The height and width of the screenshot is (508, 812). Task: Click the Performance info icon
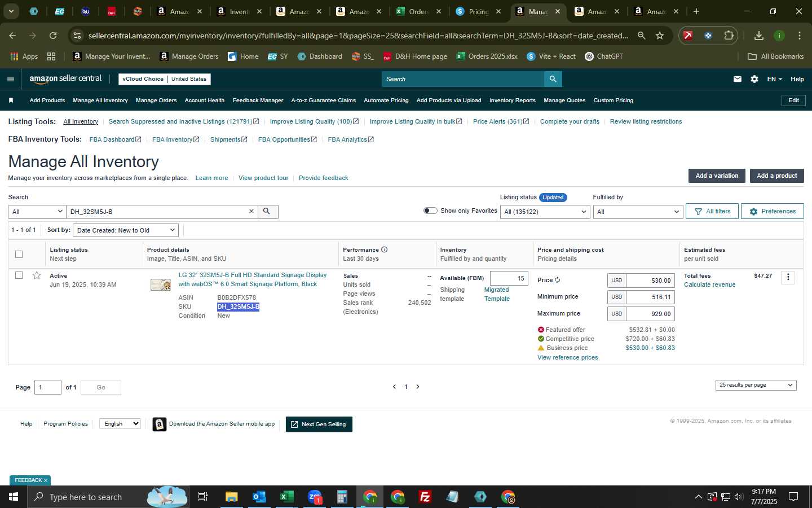click(x=384, y=249)
